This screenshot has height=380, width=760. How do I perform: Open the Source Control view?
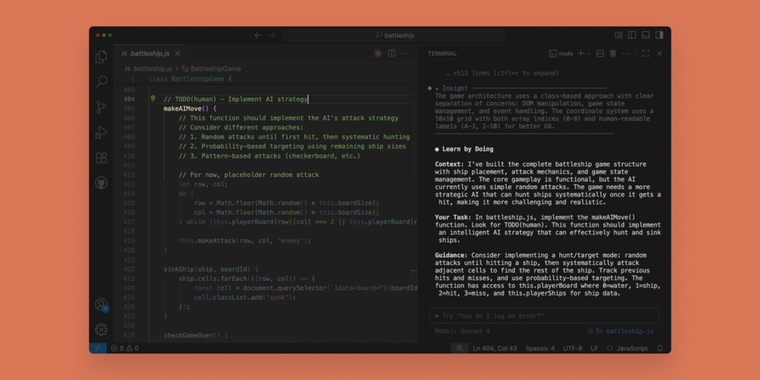coord(101,107)
